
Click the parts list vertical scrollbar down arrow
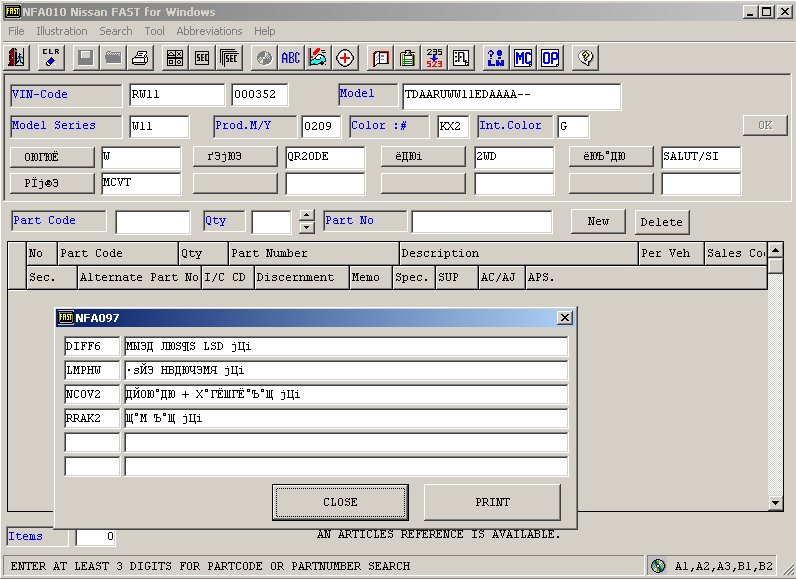point(775,502)
